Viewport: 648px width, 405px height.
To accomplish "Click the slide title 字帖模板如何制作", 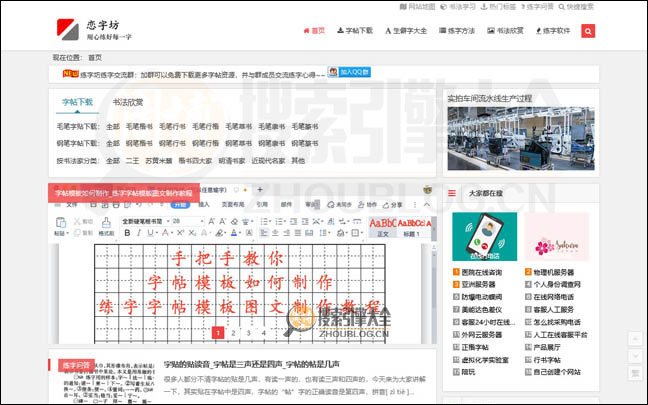I will tap(124, 193).
